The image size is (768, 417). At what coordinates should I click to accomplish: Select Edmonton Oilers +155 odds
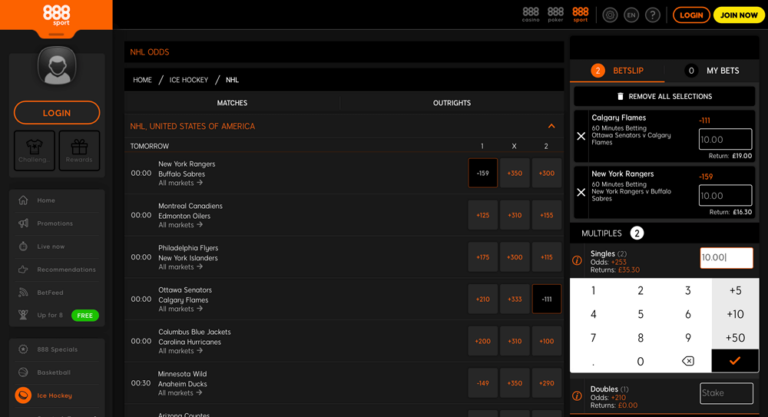547,215
